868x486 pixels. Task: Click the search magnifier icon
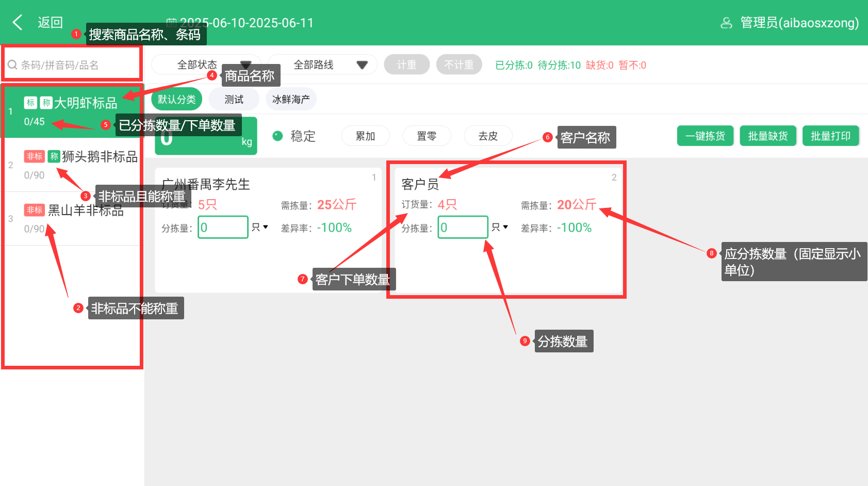coord(12,65)
